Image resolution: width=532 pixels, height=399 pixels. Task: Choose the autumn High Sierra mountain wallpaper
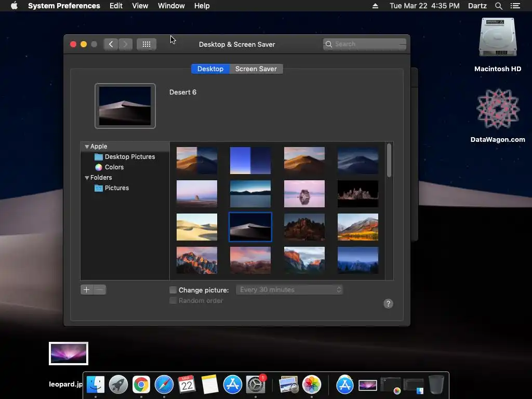(x=358, y=227)
